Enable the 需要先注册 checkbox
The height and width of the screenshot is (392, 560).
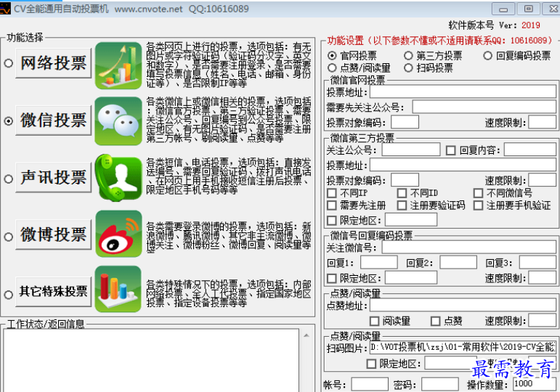332,205
